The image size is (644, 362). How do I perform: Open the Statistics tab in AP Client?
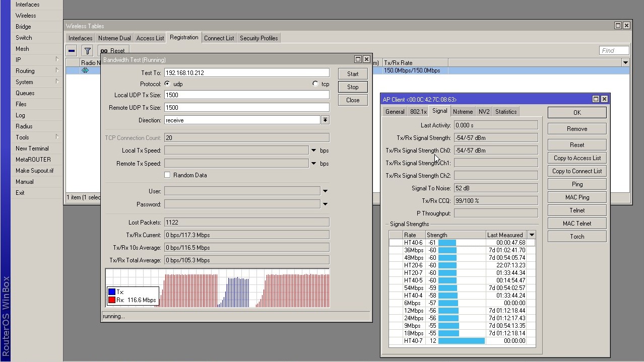pos(506,112)
